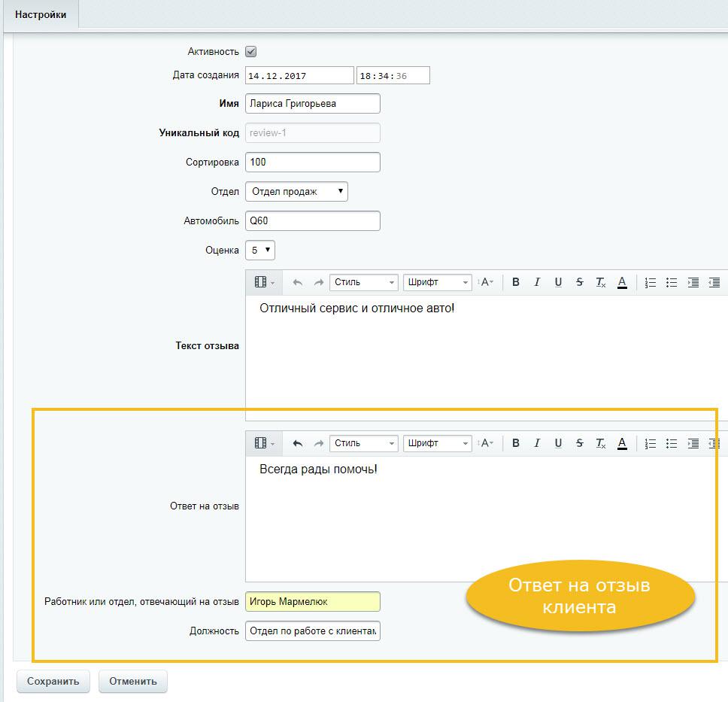This screenshot has width=728, height=702.
Task: Open the font size menu in the reply editor
Action: point(485,443)
